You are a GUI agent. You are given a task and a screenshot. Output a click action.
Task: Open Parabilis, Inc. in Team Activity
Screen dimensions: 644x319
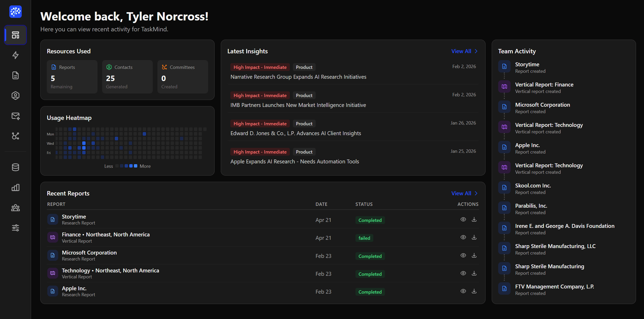coord(531,206)
